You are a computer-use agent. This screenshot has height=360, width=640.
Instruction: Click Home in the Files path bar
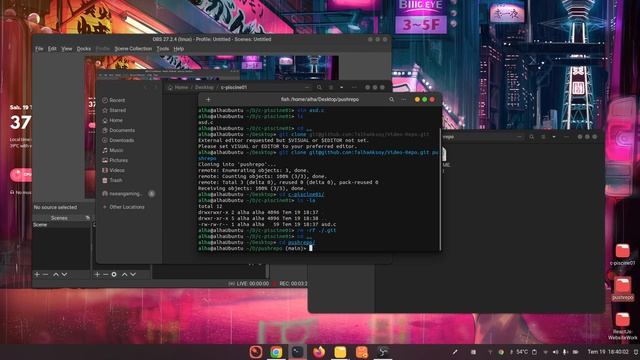[x=178, y=87]
